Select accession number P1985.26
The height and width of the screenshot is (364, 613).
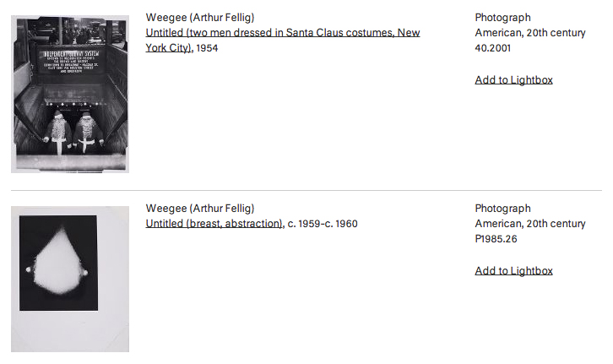tap(498, 239)
